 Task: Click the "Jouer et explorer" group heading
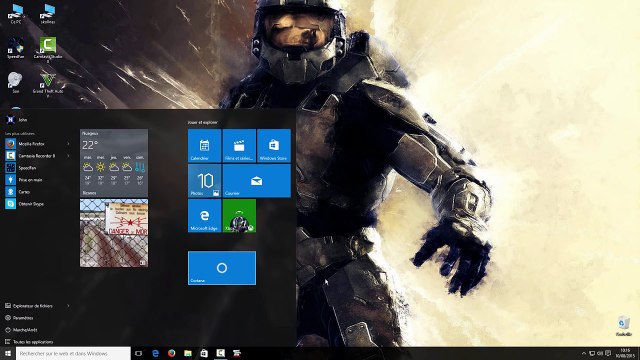click(202, 122)
